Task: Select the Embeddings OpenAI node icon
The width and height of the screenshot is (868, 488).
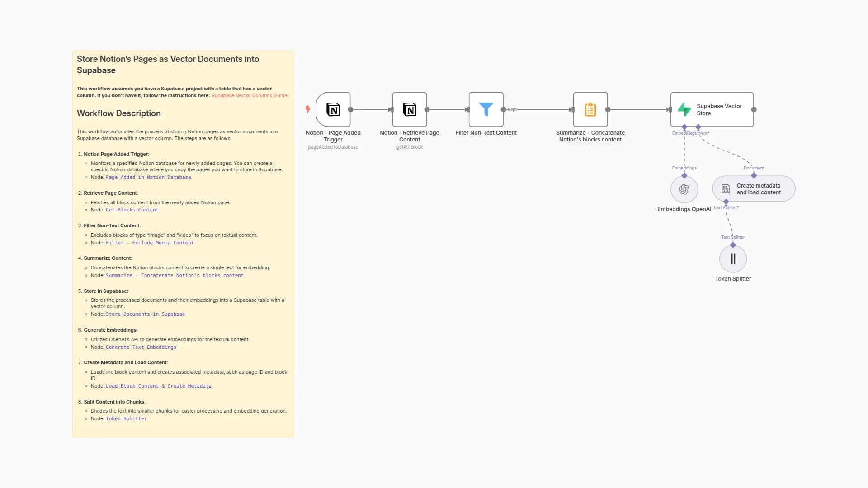Action: [684, 189]
